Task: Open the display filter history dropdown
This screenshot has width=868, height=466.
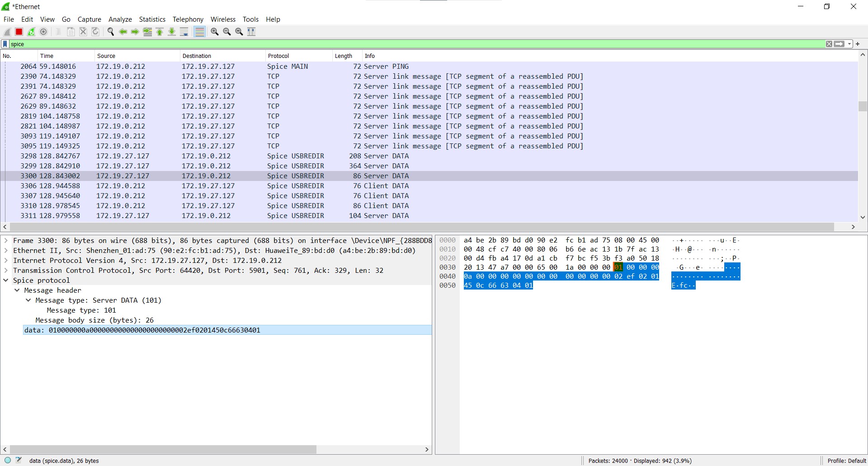Action: (x=850, y=44)
